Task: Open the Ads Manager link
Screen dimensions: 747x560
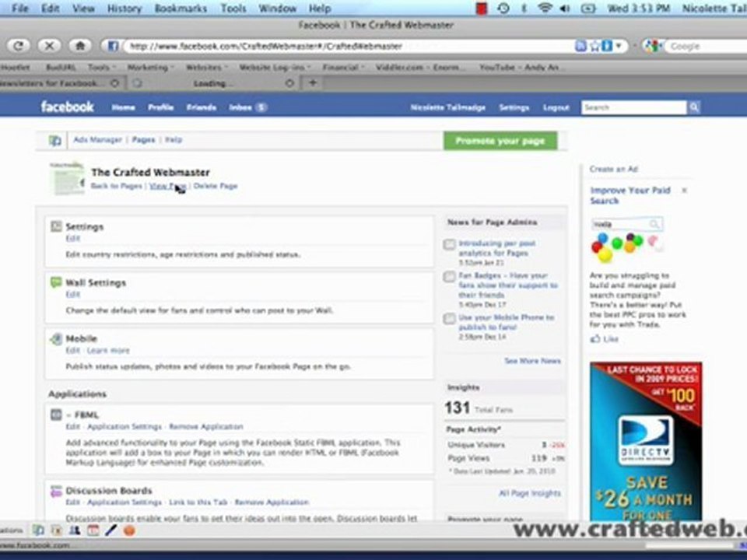Action: [x=98, y=139]
